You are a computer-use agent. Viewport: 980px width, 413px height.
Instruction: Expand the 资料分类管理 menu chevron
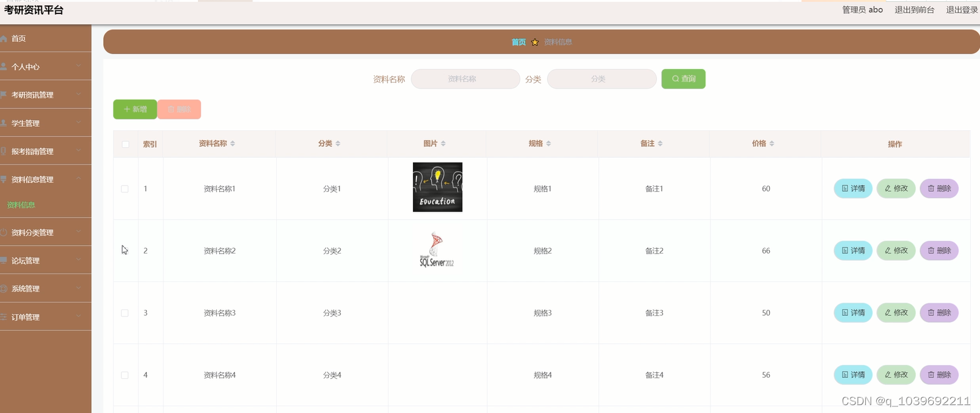[78, 232]
